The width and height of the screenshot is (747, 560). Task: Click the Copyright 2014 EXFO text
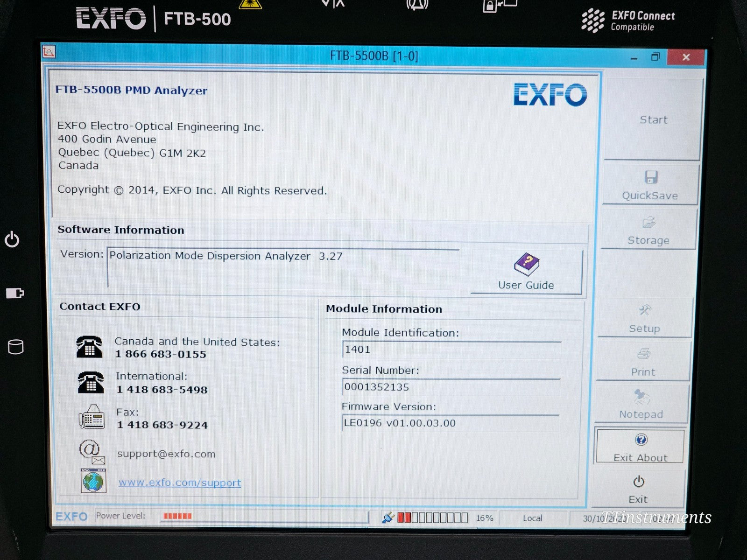[x=192, y=190]
